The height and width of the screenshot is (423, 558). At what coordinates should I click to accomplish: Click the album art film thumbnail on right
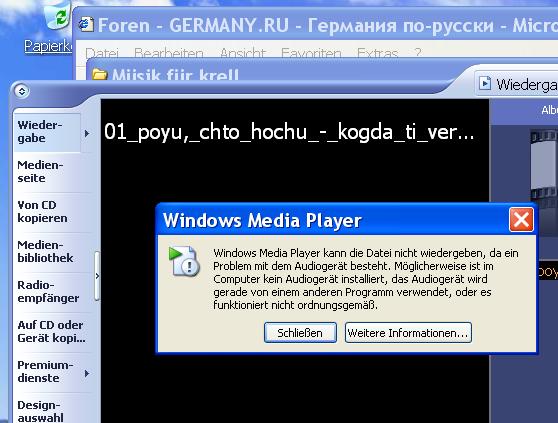[x=544, y=181]
